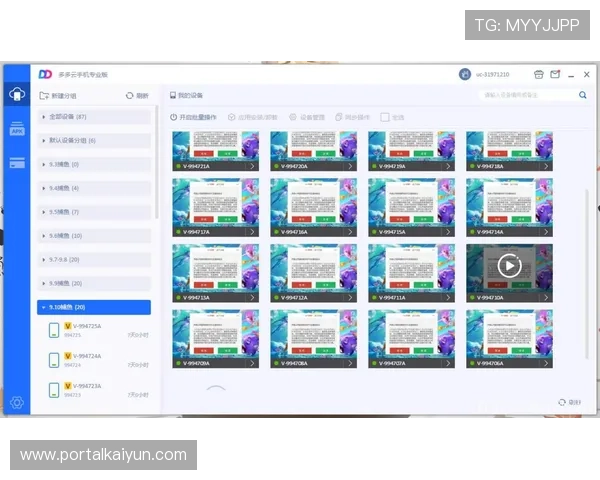Click the search magnifier icon
600x480 pixels.
click(583, 95)
